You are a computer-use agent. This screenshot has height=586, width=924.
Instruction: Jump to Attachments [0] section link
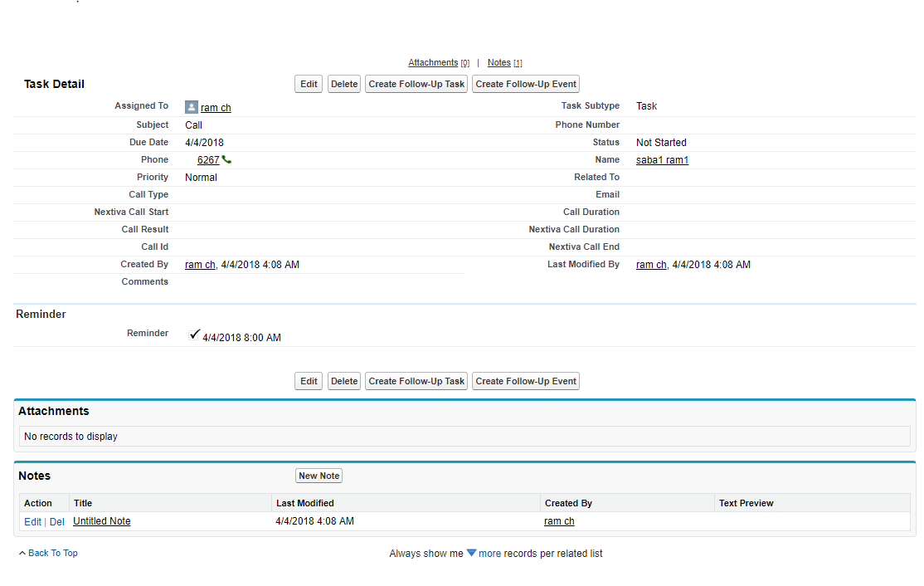(x=439, y=62)
